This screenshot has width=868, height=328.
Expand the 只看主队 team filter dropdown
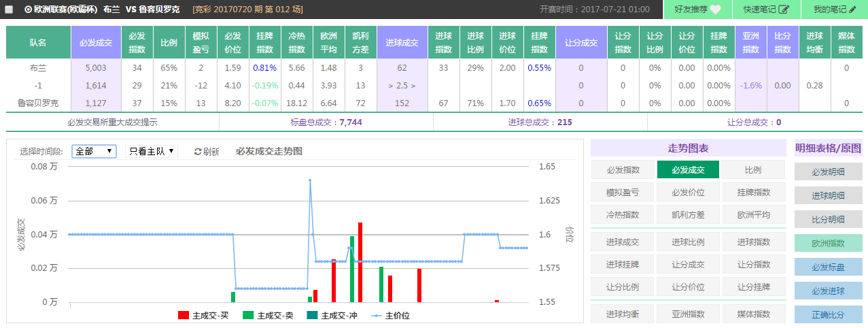coord(152,151)
